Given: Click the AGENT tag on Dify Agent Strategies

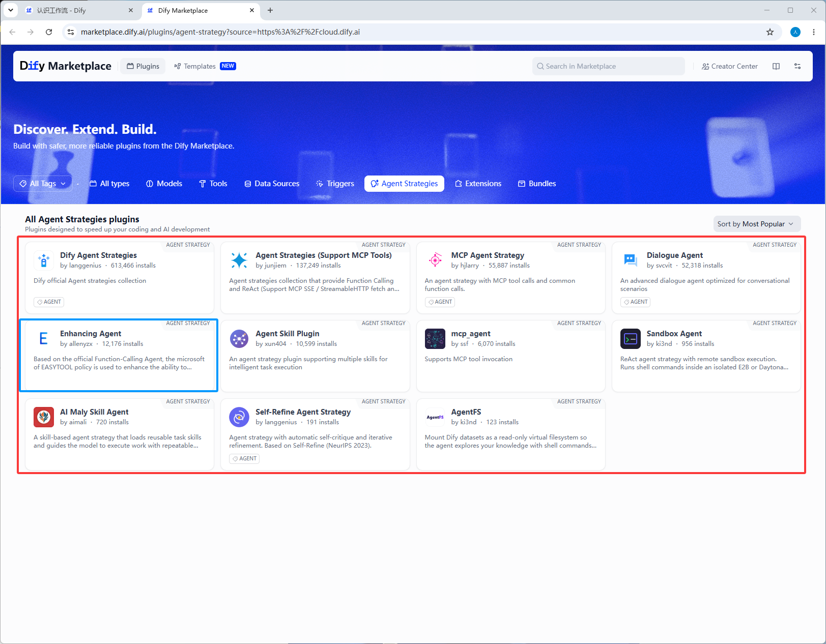Looking at the screenshot, I should 49,302.
